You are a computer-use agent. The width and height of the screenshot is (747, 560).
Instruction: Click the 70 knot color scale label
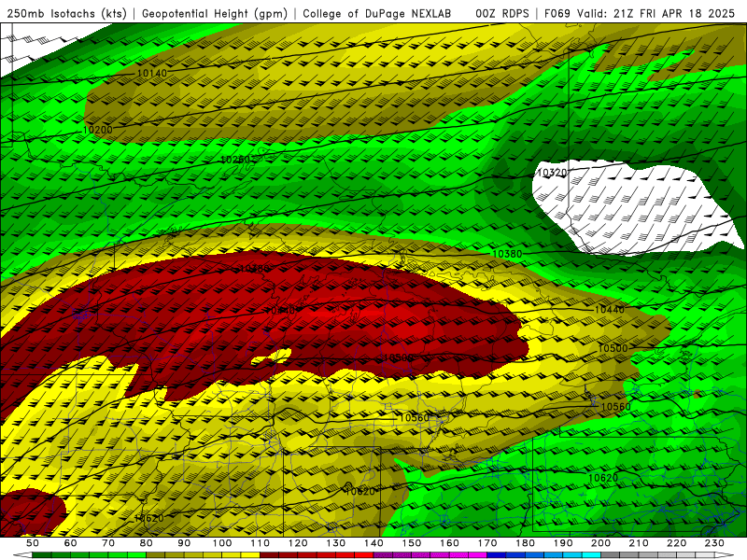pyautogui.click(x=108, y=543)
